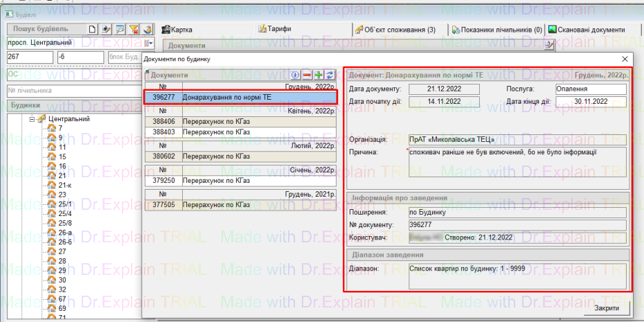This screenshot has height=322, width=644.
Task: Open the Скановані документи tab
Action: 587,30
